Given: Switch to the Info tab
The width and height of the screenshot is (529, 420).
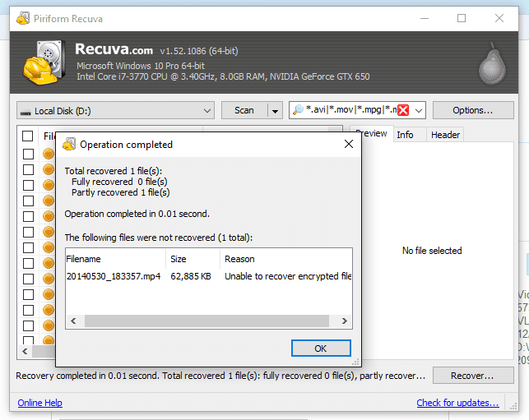Looking at the screenshot, I should (410, 135).
